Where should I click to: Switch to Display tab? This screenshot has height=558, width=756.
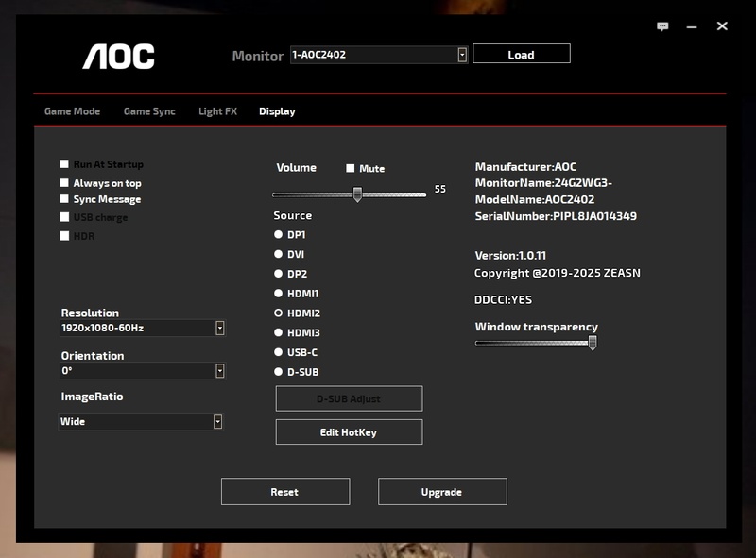(x=277, y=111)
